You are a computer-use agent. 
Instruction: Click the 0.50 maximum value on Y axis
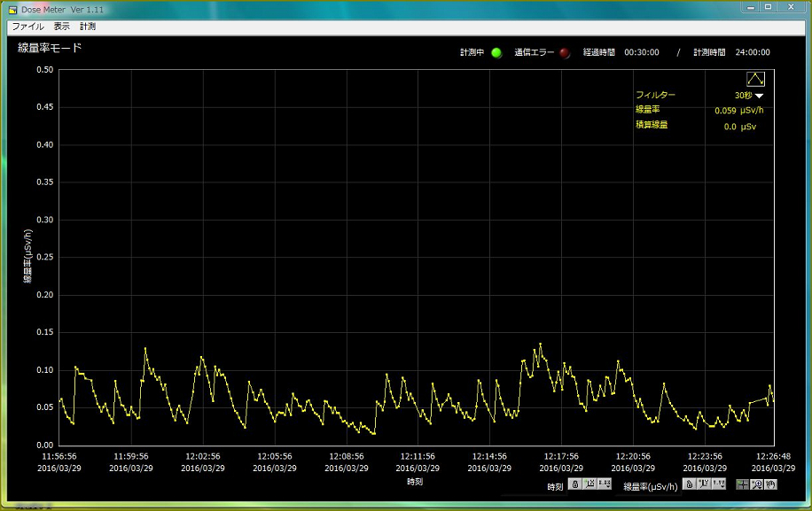(43, 70)
